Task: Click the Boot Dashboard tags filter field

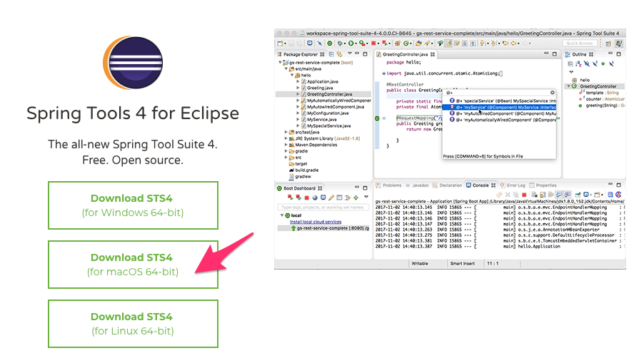Action: (x=323, y=207)
